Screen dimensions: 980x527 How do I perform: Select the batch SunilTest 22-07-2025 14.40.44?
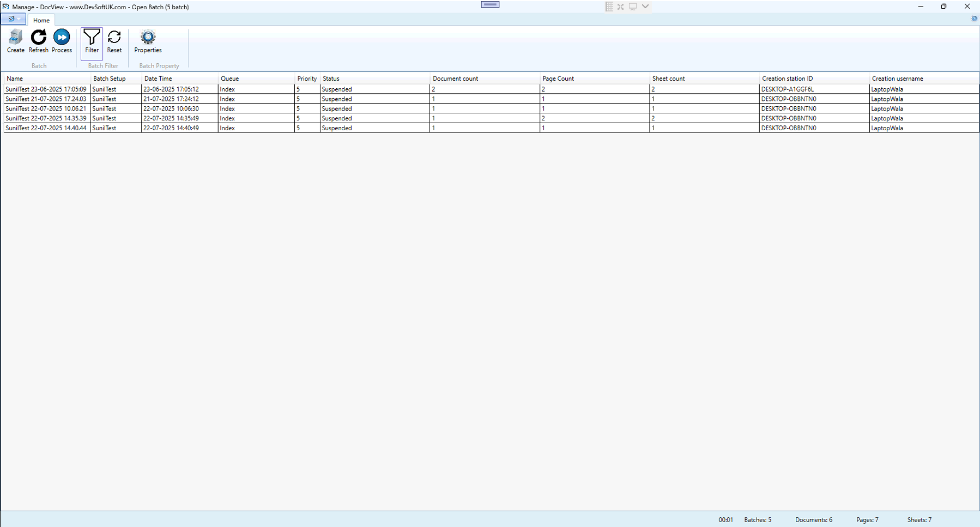(46, 128)
